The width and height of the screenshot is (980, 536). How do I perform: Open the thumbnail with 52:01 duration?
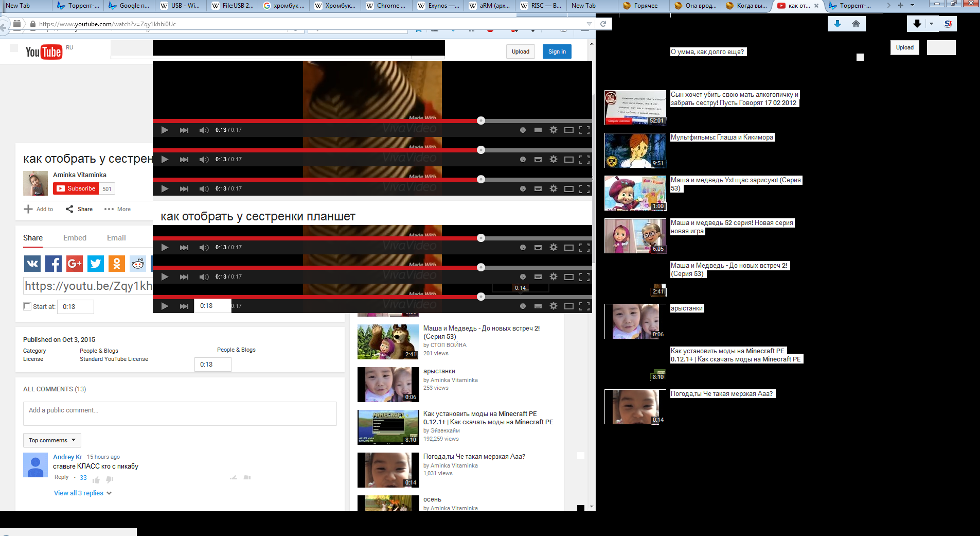pos(635,108)
